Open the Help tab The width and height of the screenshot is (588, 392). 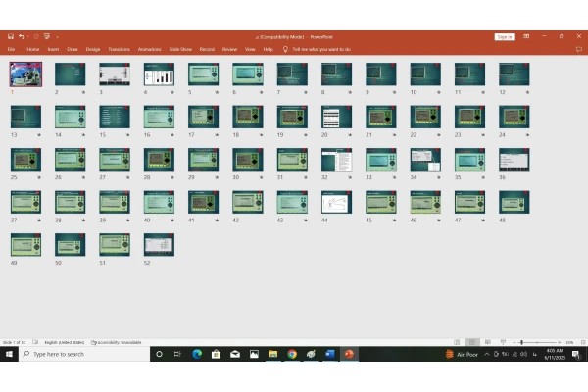(x=268, y=49)
